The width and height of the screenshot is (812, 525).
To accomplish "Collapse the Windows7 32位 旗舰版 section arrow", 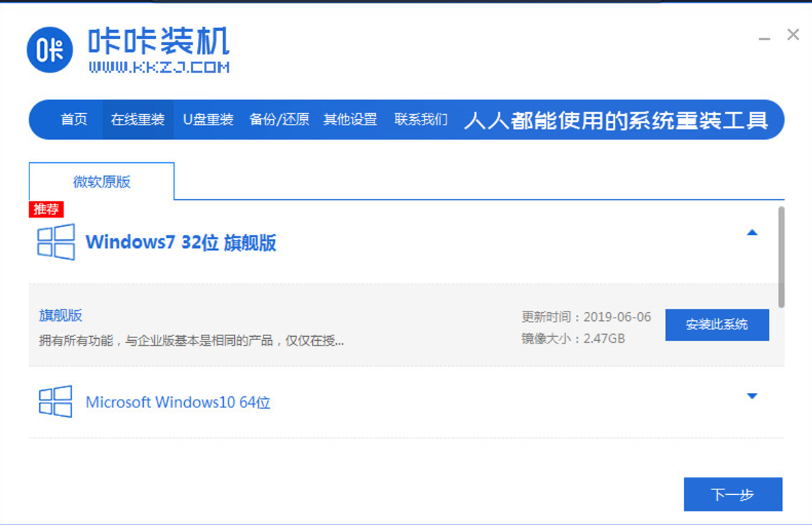I will [752, 233].
